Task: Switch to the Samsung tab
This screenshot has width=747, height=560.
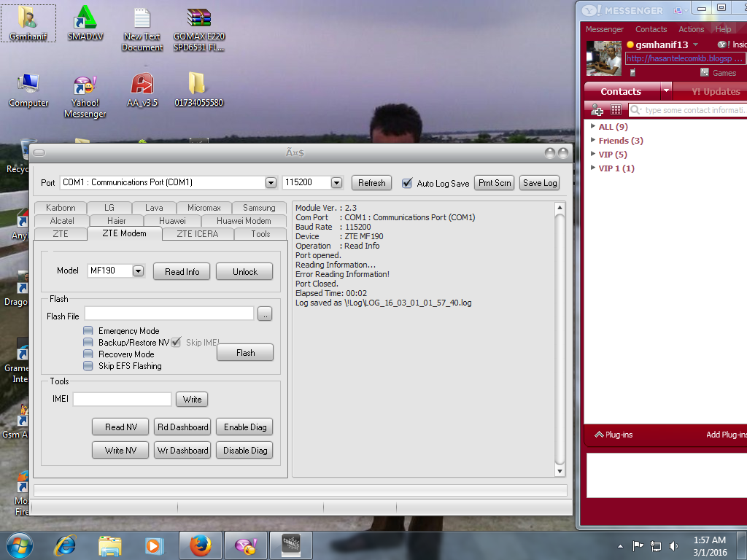Action: [x=259, y=208]
